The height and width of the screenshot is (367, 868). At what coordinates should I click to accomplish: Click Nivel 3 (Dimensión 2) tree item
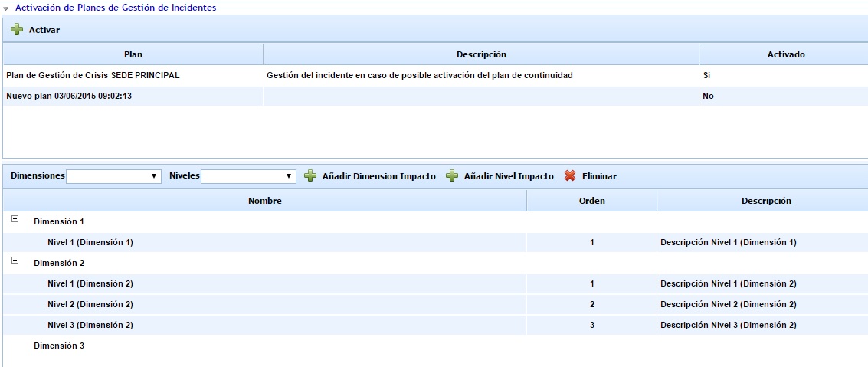pyautogui.click(x=90, y=325)
